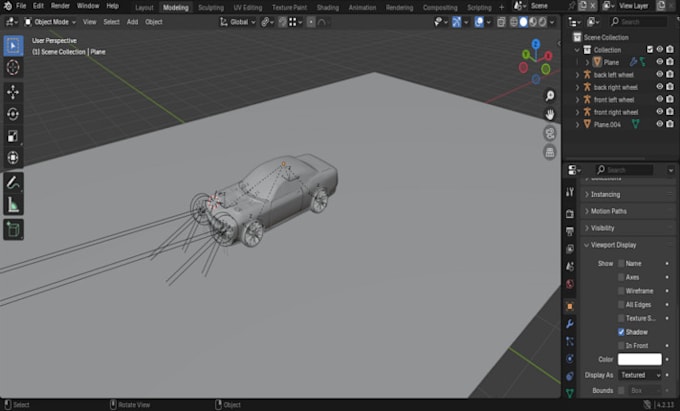The height and width of the screenshot is (411, 680).
Task: Switch to the Shading workspace tab
Action: point(327,8)
